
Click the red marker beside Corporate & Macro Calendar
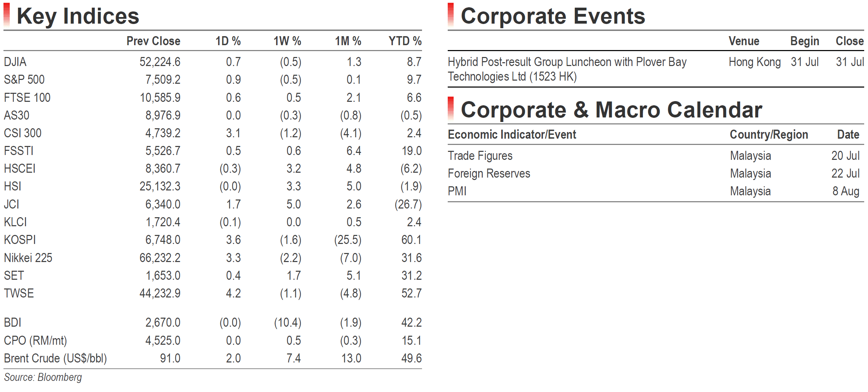pos(450,109)
